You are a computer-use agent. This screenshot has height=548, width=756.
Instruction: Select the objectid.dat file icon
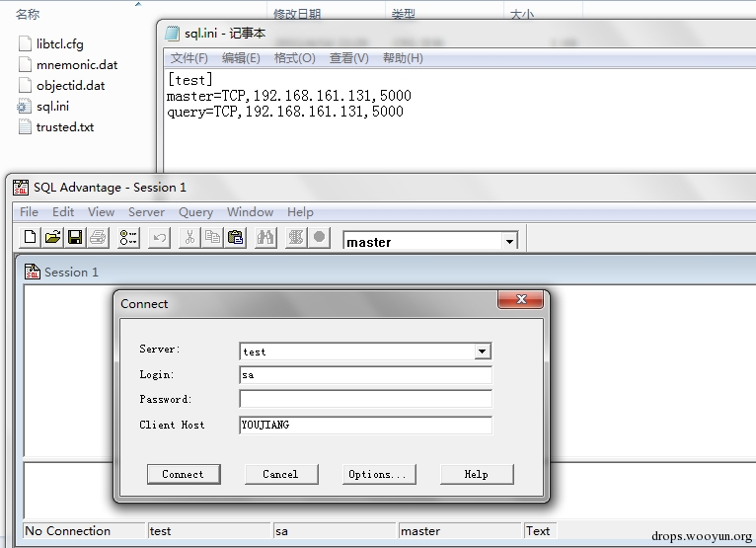[25, 85]
